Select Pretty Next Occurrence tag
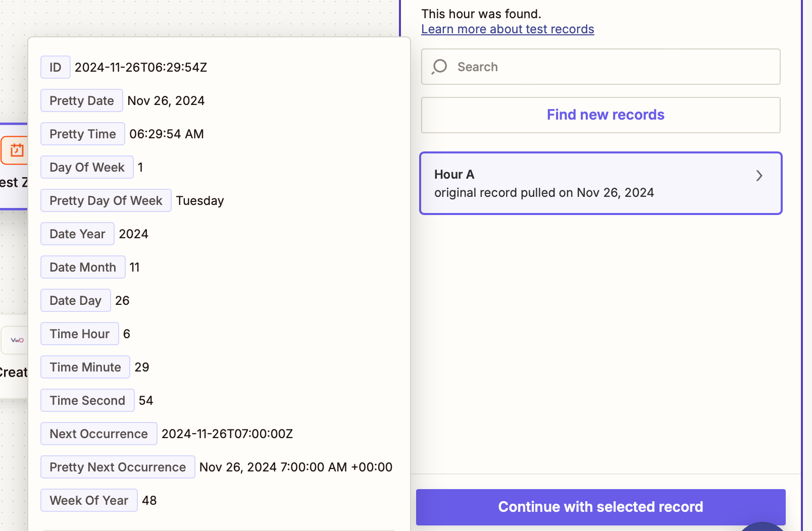This screenshot has height=531, width=812. tap(118, 467)
